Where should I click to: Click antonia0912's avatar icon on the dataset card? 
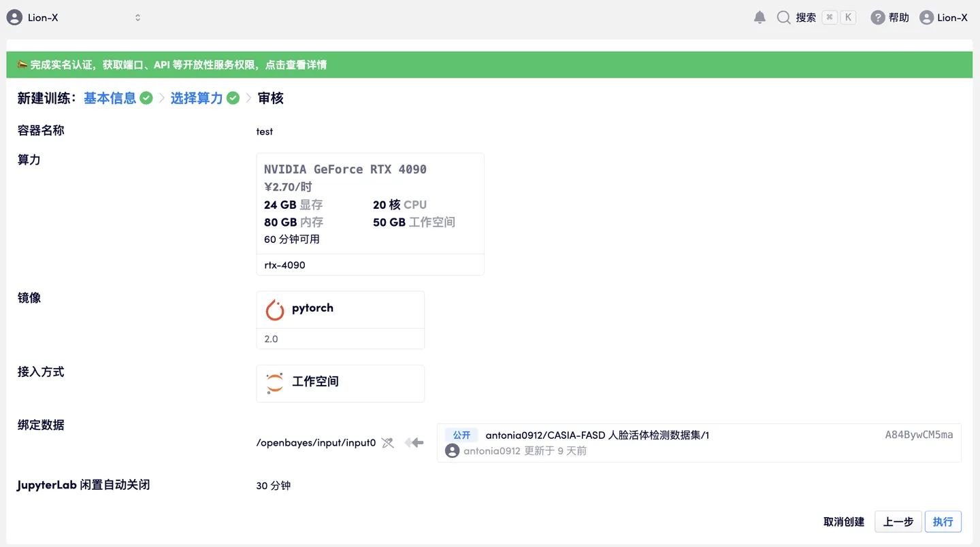click(x=452, y=450)
